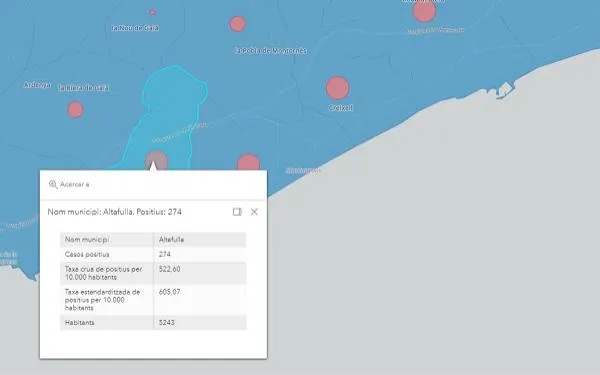Select the 'Casos positius' row label
Image resolution: width=600 pixels, height=375 pixels.
87,254
